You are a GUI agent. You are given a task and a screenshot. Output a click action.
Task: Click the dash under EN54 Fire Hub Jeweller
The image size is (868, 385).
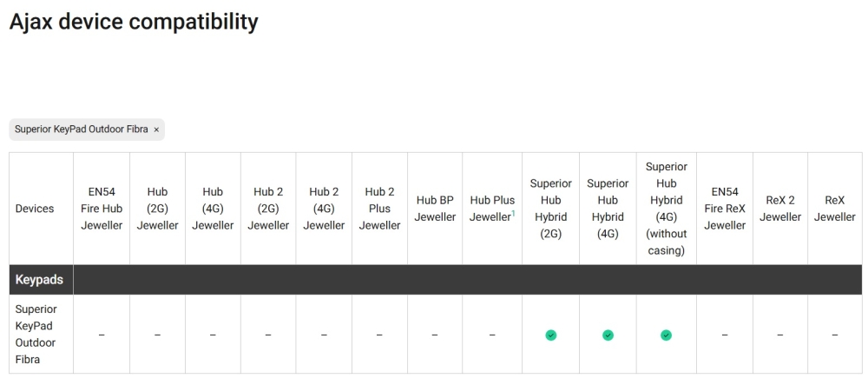[102, 335]
